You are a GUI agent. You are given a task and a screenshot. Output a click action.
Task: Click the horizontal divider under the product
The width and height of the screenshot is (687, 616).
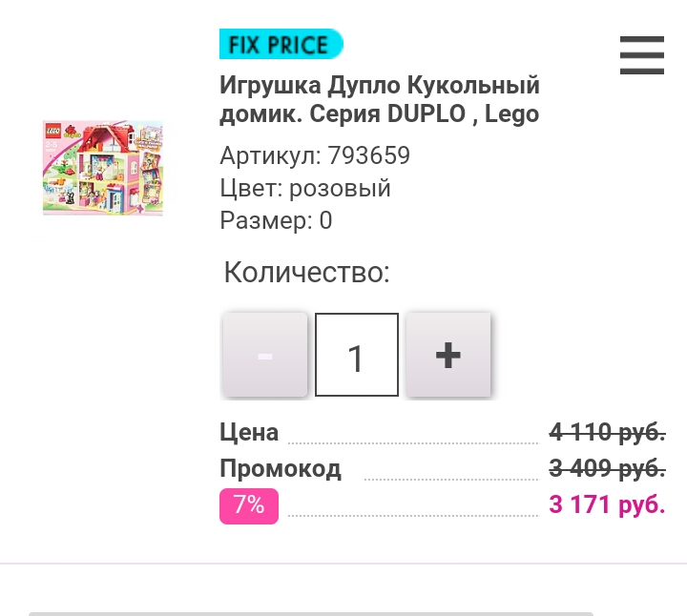(x=343, y=564)
